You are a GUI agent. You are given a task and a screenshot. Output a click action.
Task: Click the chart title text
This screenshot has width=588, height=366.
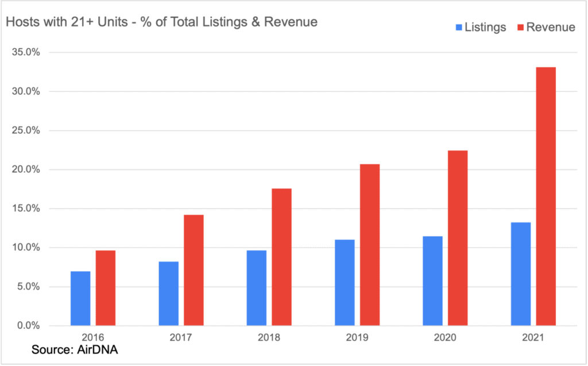(161, 22)
